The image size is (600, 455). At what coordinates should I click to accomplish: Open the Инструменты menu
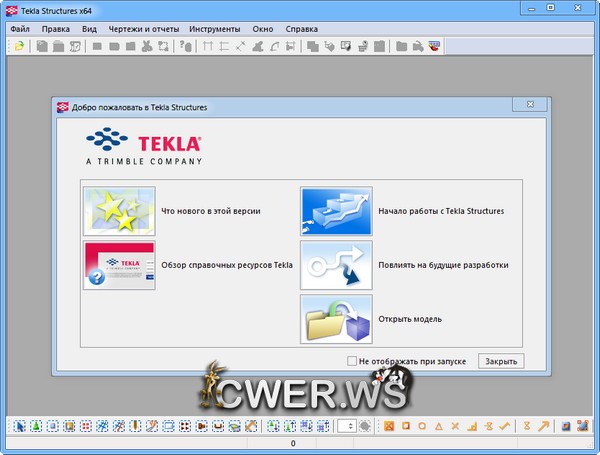tap(215, 29)
